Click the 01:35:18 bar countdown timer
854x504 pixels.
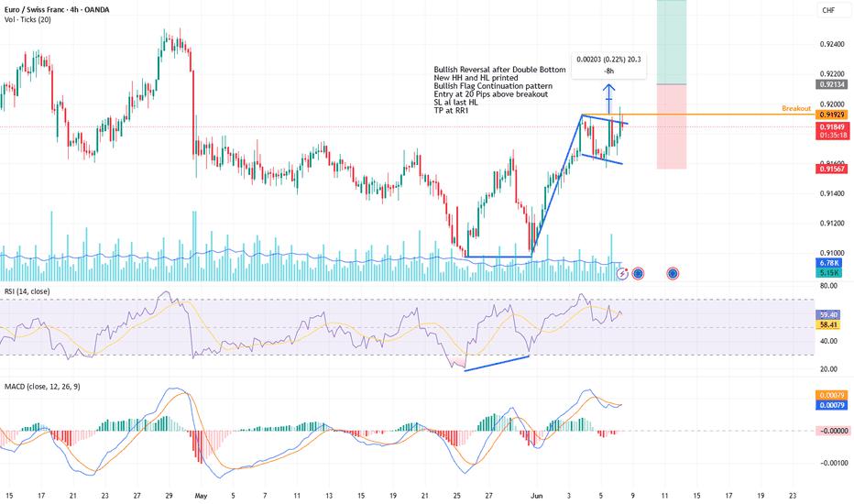(832, 135)
